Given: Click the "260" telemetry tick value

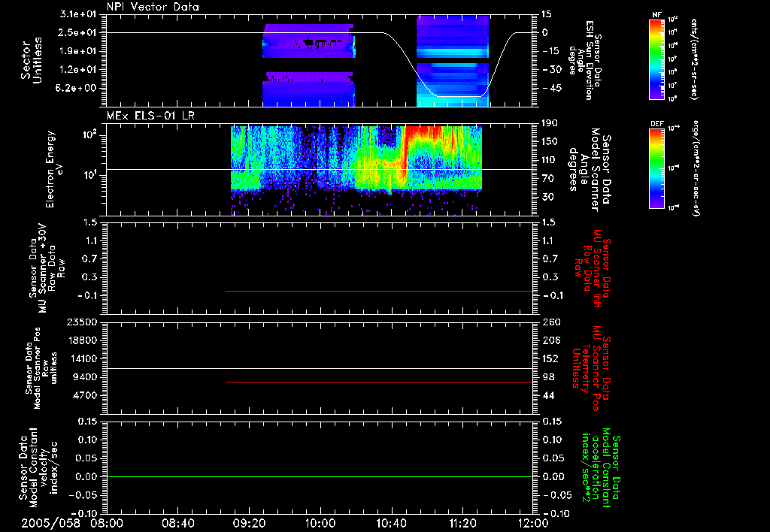Looking at the screenshot, I should click(551, 322).
